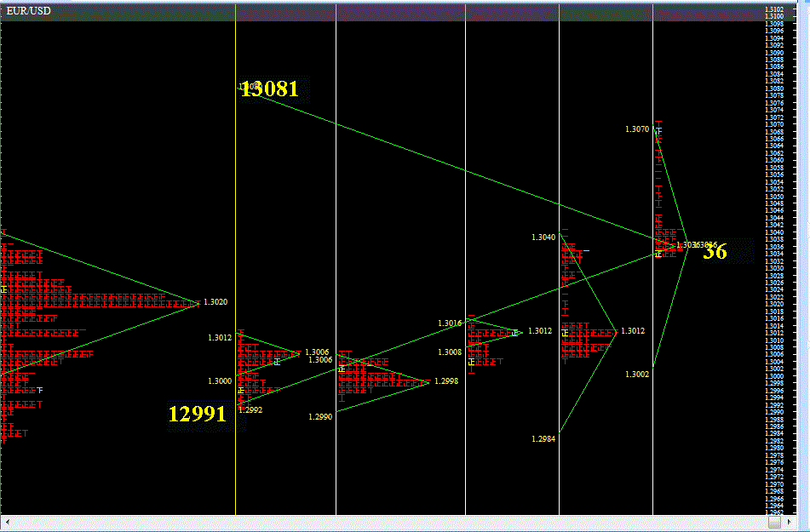This screenshot has width=810, height=532.
Task: Click the scrollbar left arrow button
Action: coord(7,522)
